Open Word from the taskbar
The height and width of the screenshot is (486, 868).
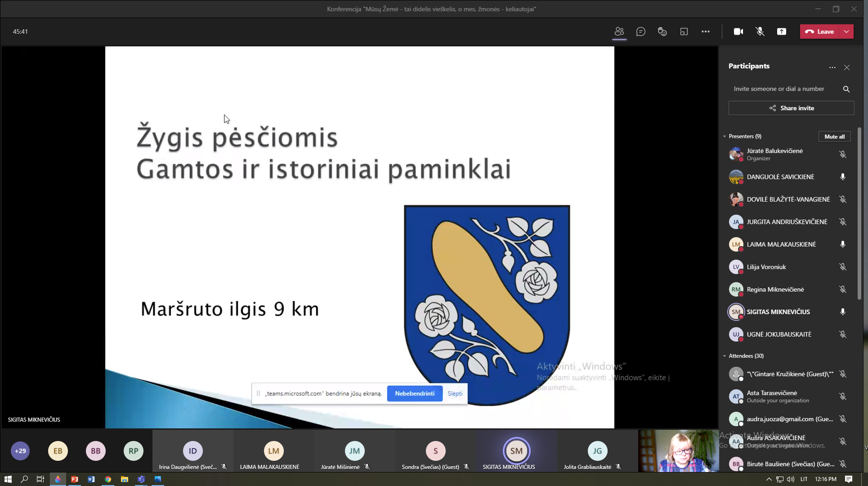pos(91,479)
